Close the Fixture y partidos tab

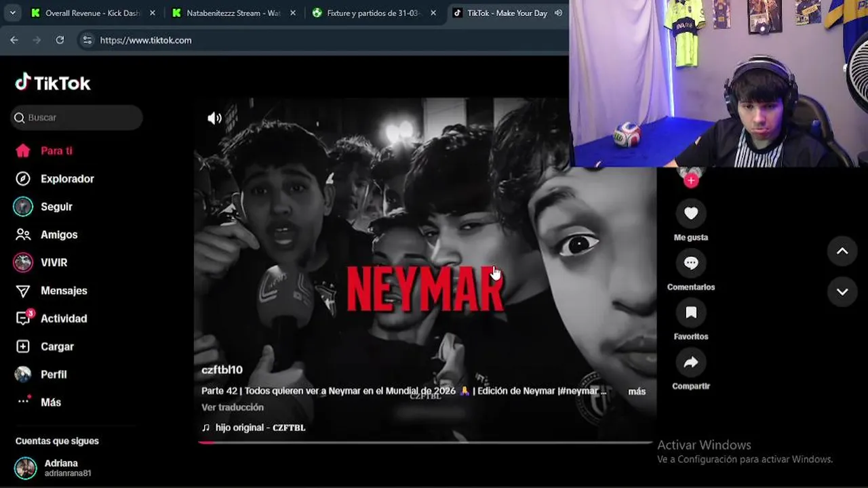coord(433,13)
